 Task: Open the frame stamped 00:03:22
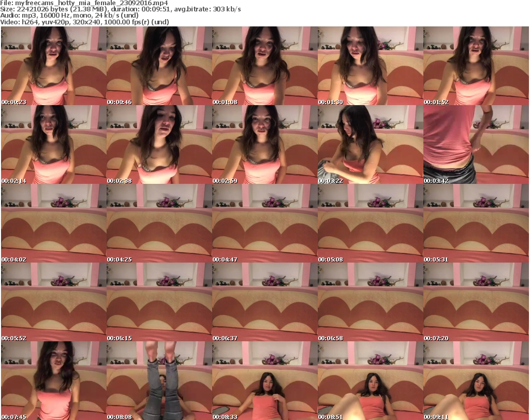point(370,144)
